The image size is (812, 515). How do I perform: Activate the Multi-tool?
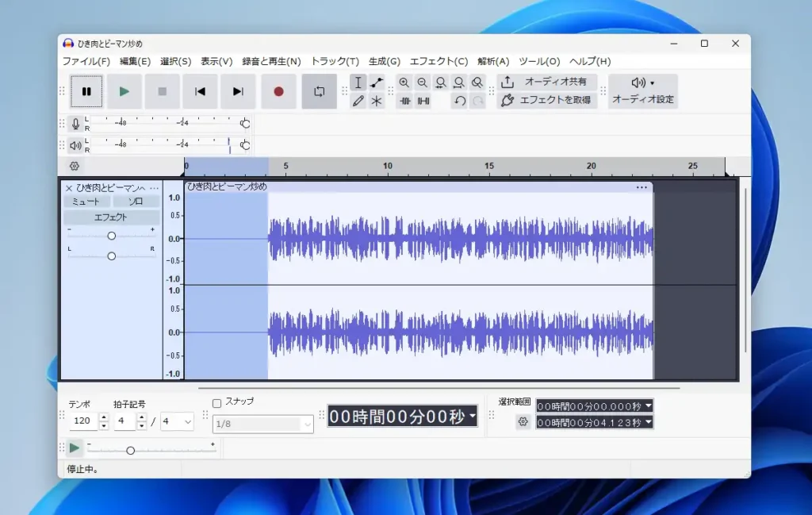pos(377,101)
